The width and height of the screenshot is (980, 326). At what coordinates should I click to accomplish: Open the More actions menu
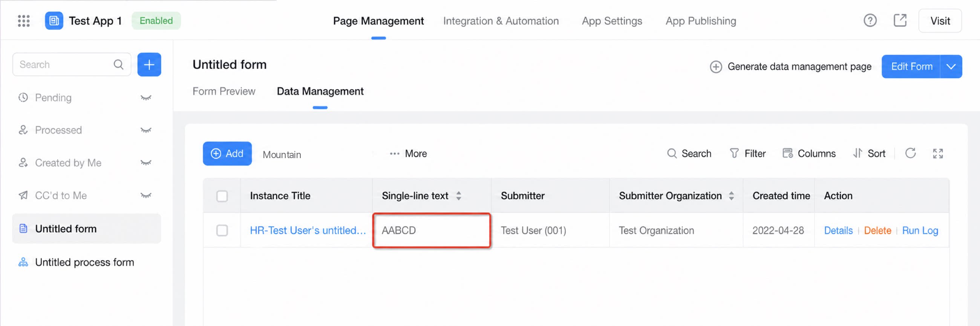click(408, 154)
